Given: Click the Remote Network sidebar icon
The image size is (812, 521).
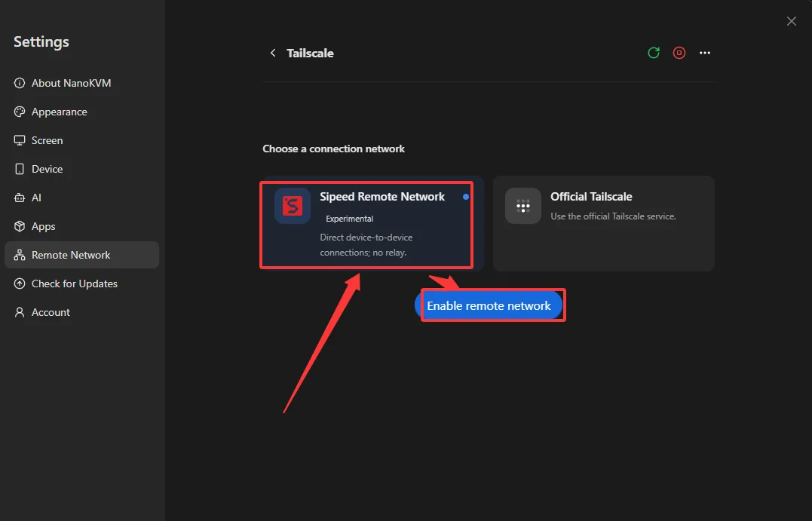Looking at the screenshot, I should [x=20, y=255].
